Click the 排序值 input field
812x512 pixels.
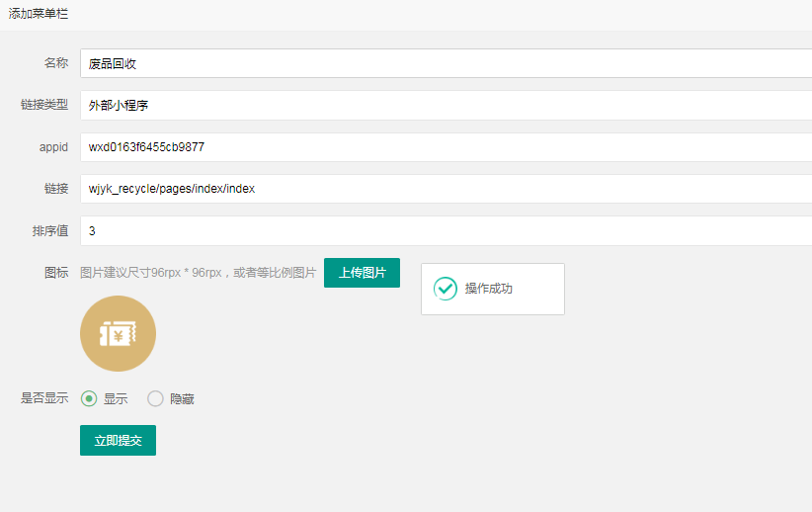click(446, 230)
